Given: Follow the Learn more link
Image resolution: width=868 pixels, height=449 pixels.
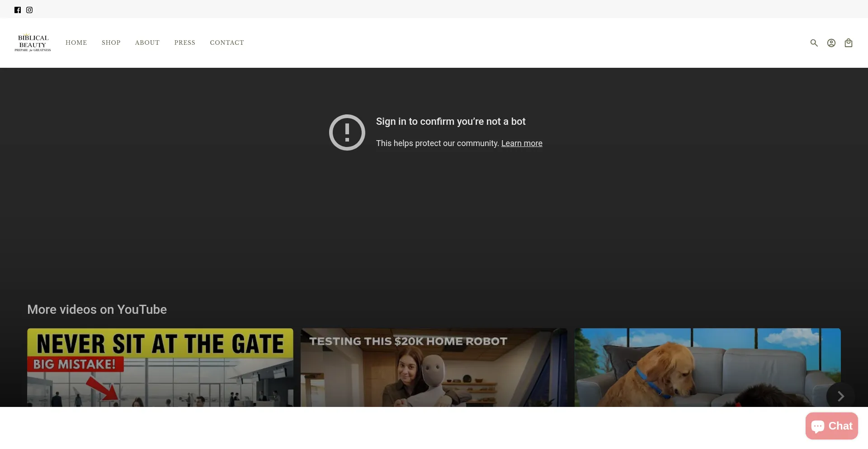Looking at the screenshot, I should [521, 143].
